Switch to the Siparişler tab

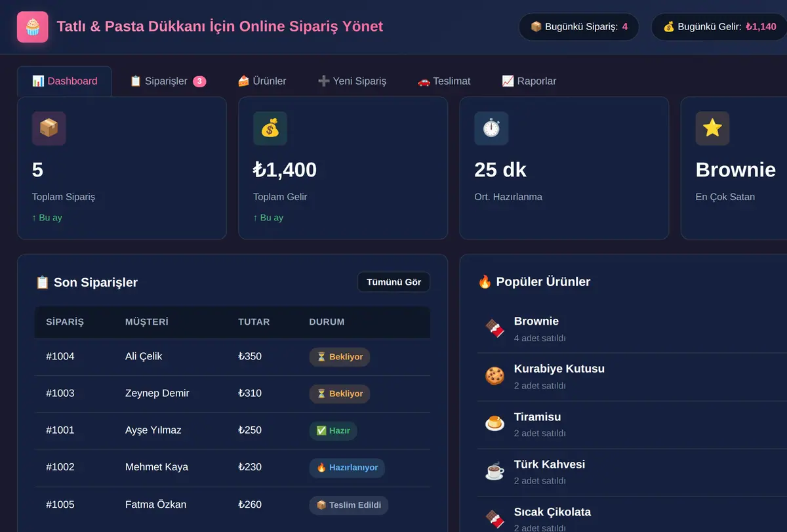pos(168,81)
